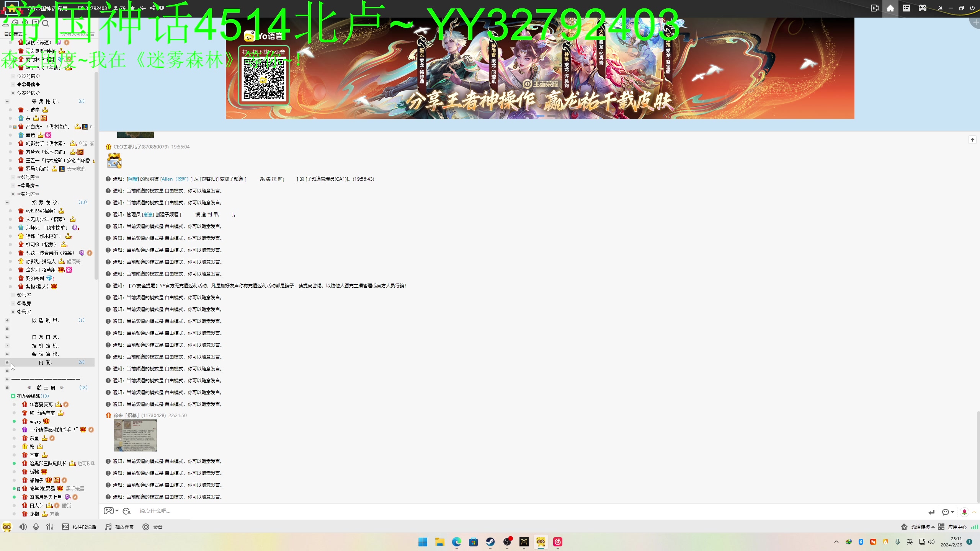Click the channel list vertical scrollbar
This screenshot has height=551, width=980.
[96, 176]
